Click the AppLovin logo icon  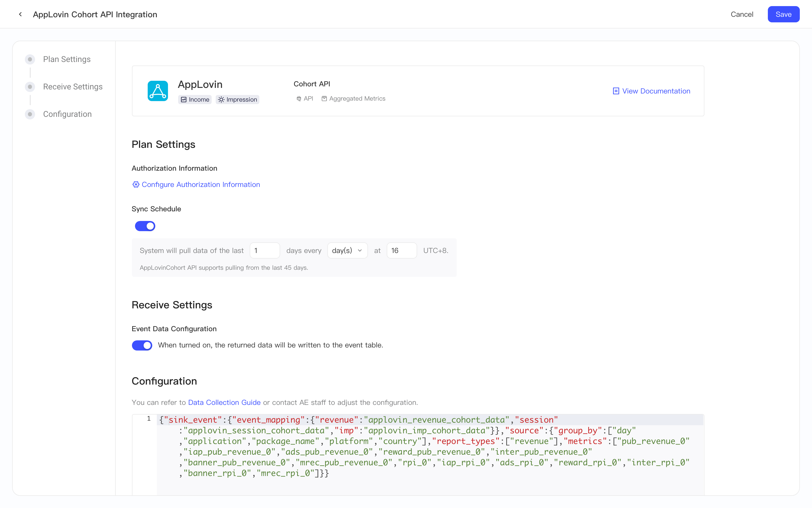click(x=158, y=91)
